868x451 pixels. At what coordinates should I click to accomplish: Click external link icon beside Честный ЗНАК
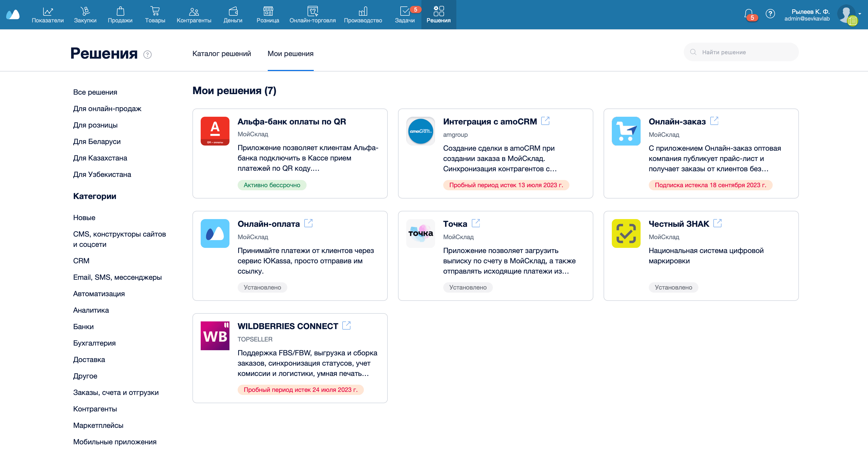point(717,223)
